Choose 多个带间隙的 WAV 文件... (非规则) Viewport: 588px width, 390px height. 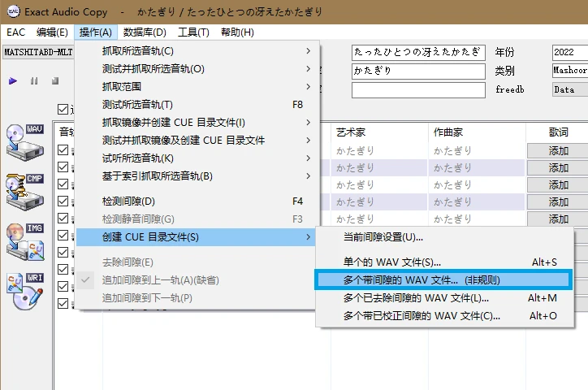click(443, 279)
